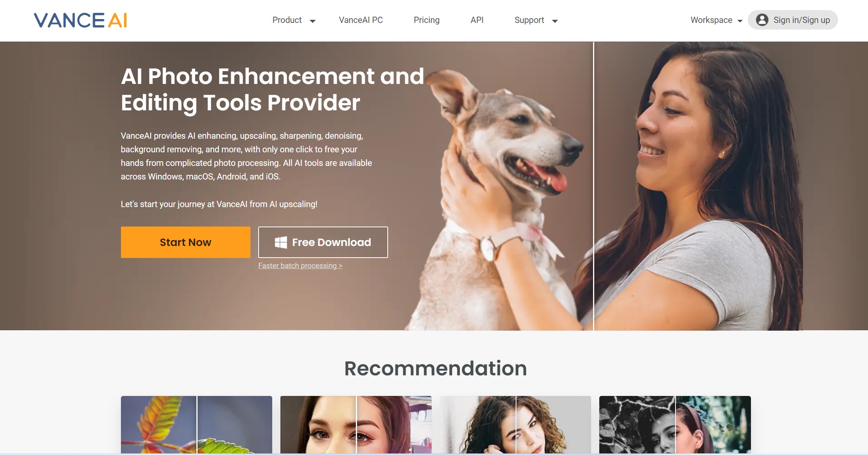The image size is (868, 455).
Task: Click the hero before/after comparison divider
Action: [x=593, y=186]
